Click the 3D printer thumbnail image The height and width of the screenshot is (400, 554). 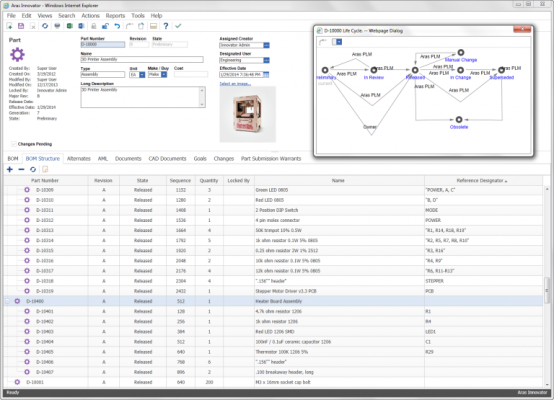(248, 114)
